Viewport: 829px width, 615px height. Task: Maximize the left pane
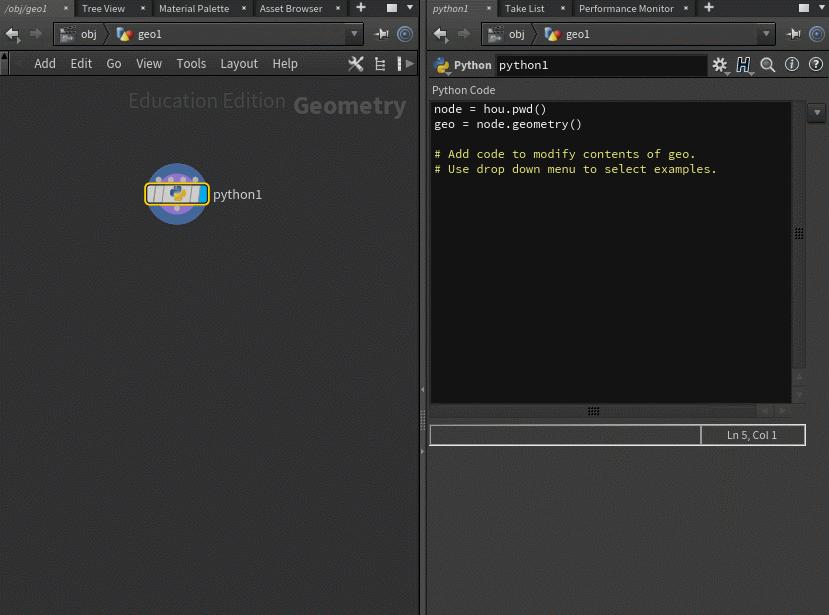point(392,8)
